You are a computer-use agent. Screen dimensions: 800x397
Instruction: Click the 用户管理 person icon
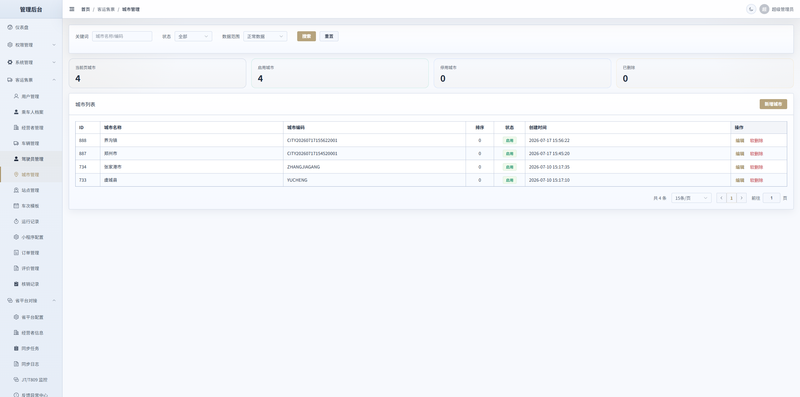pos(16,96)
